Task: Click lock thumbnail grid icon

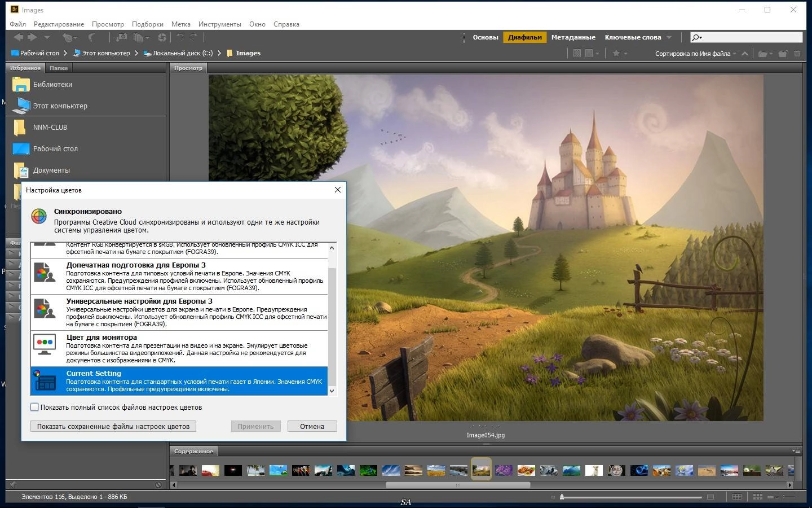Action: pyautogui.click(x=736, y=497)
